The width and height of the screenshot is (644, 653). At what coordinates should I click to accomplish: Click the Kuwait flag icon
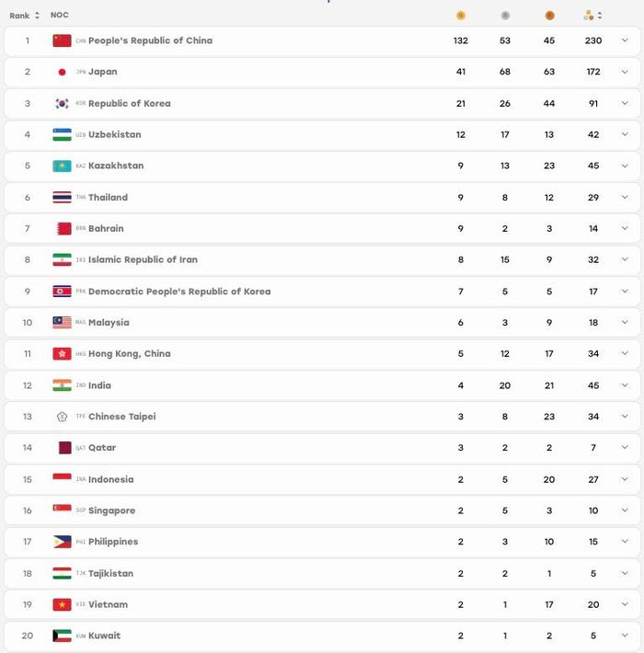pyautogui.click(x=62, y=636)
